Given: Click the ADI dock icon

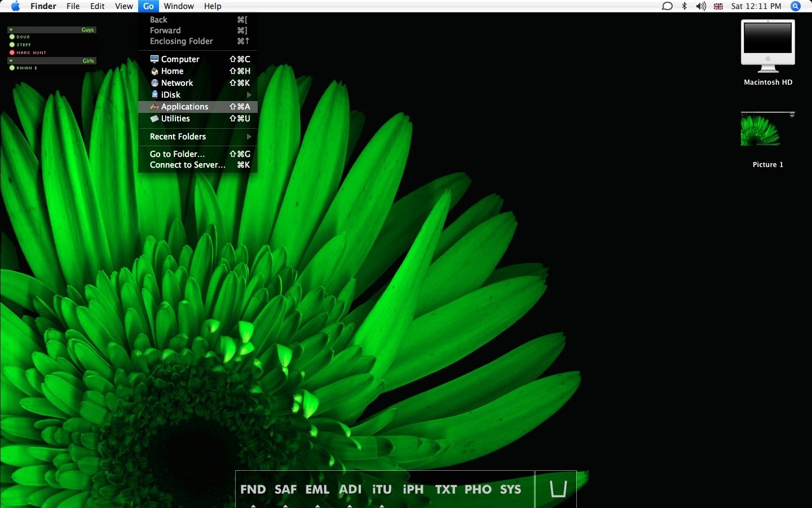Looking at the screenshot, I should (350, 489).
